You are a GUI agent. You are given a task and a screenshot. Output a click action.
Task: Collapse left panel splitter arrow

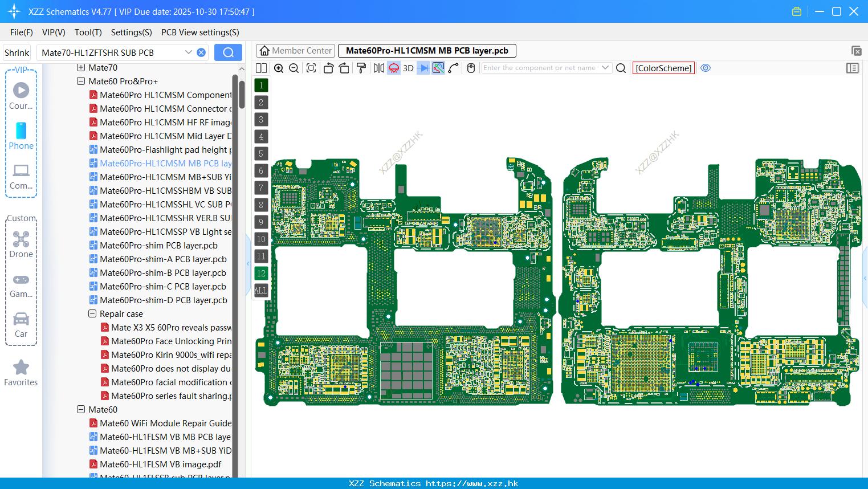click(248, 264)
